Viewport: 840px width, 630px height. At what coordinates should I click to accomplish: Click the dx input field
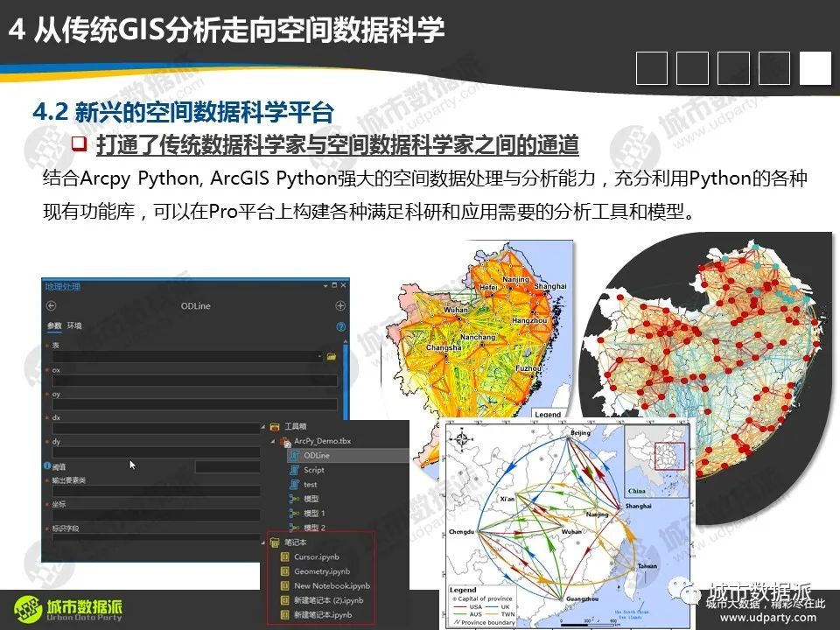point(156,428)
